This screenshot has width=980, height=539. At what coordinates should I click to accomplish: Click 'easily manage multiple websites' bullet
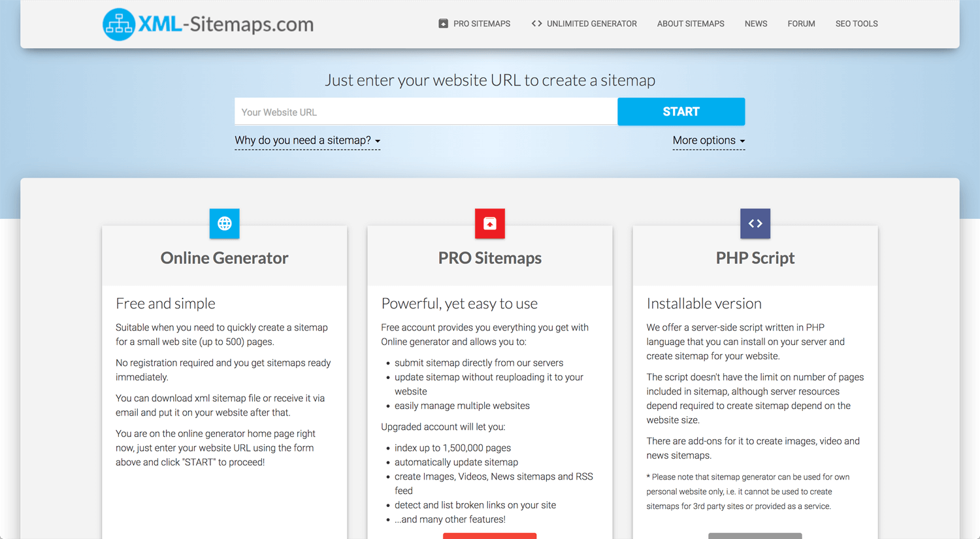pos(462,406)
